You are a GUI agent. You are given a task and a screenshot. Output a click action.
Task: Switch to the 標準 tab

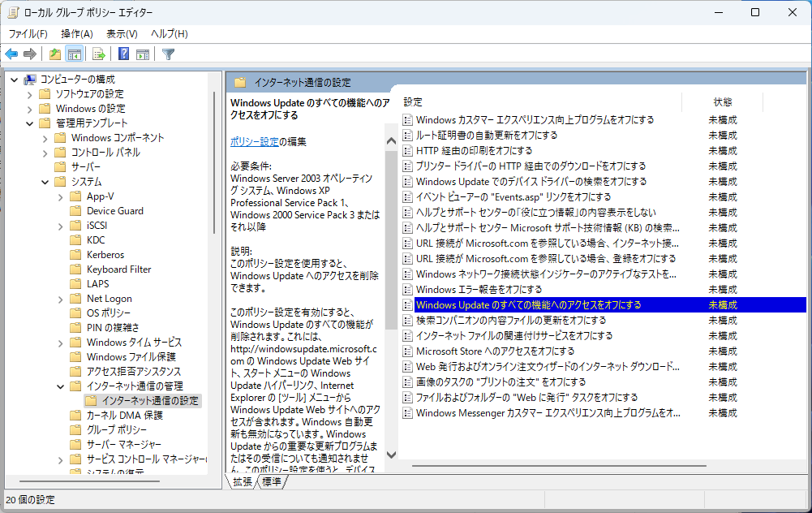click(272, 482)
